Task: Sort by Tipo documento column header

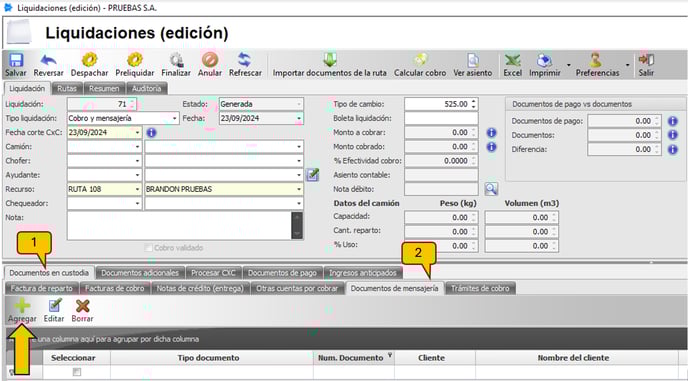Action: coord(208,358)
